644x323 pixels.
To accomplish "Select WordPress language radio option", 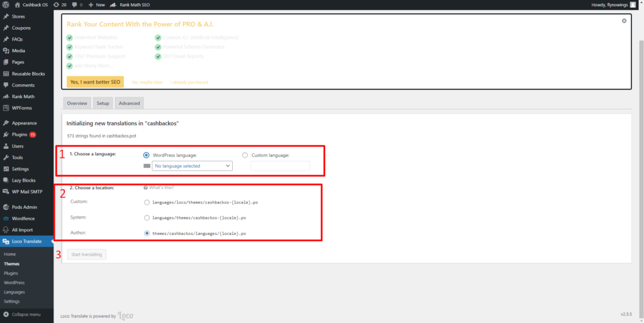I will tap(146, 156).
